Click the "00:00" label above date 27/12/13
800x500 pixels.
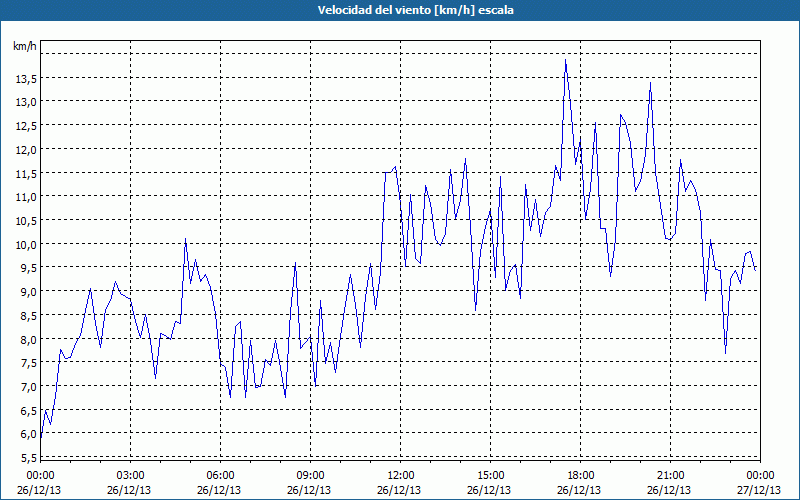click(761, 476)
